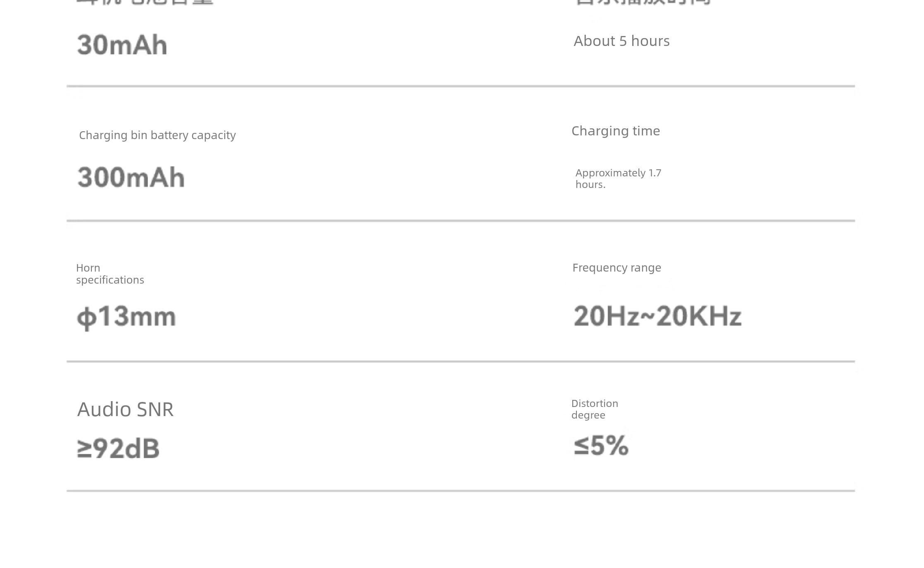Screen dimensions: 924x568
Task: Click the 'Charging bin battery capacity' label
Action: tap(157, 135)
